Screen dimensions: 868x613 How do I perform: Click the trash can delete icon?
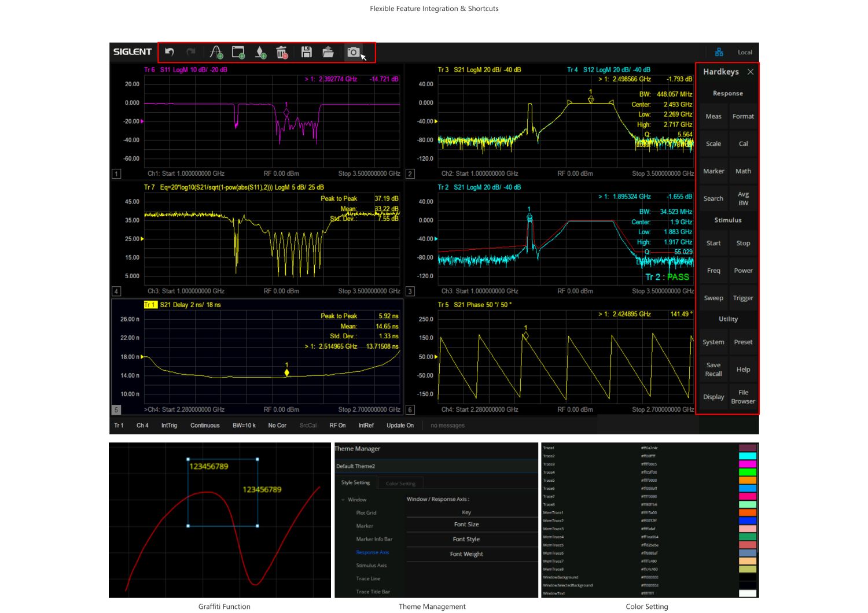282,53
